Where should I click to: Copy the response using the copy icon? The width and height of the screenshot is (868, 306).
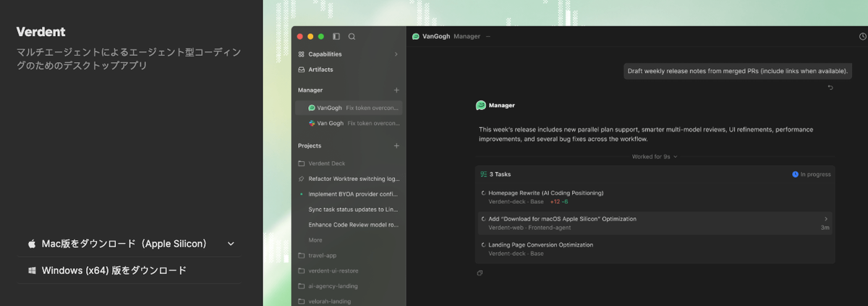pyautogui.click(x=480, y=273)
